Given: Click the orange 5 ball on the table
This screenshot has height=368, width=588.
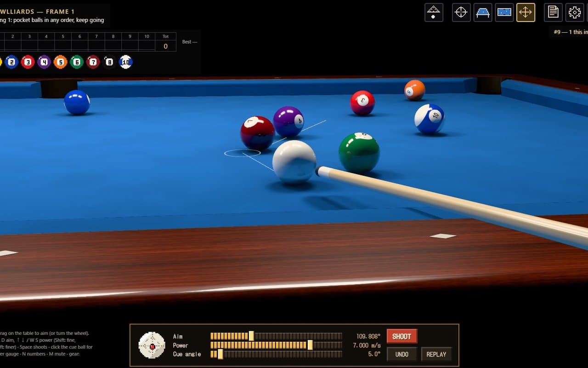Looking at the screenshot, I should click(x=415, y=90).
